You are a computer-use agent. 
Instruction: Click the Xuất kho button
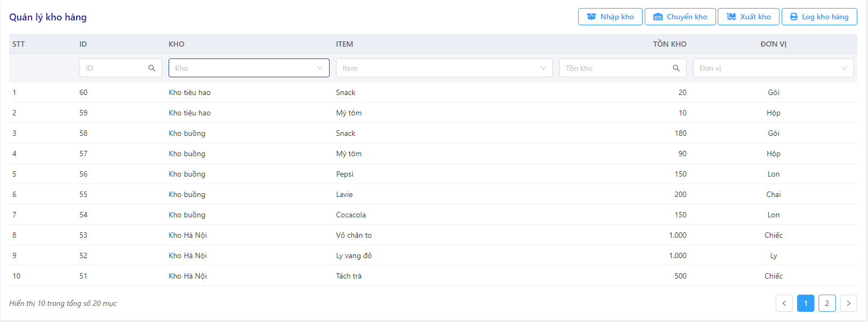tap(749, 17)
